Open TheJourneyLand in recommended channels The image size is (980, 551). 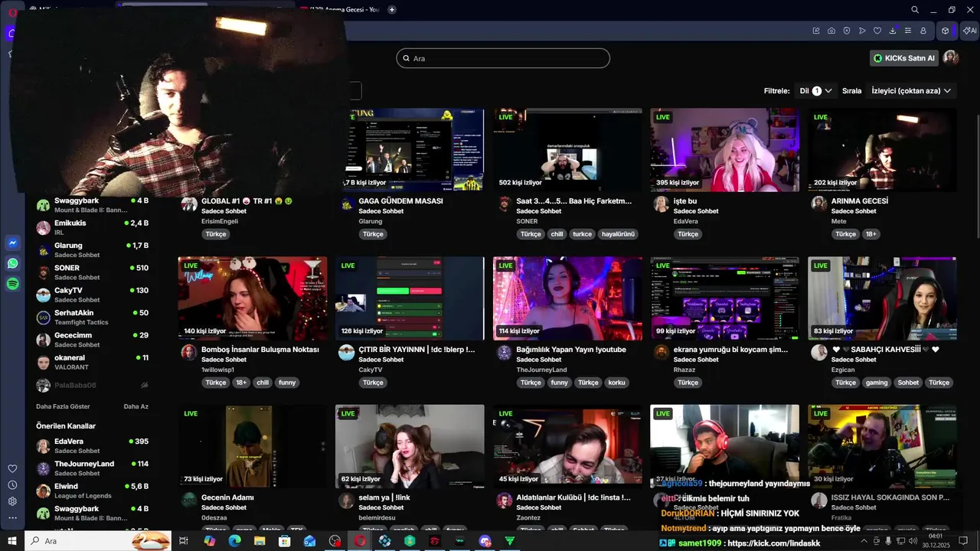click(93, 468)
